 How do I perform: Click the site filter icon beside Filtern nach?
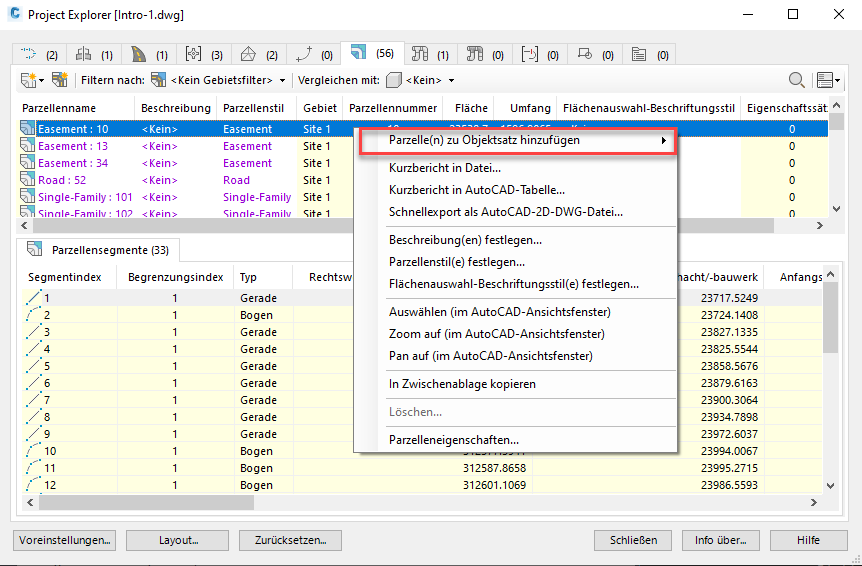pos(158,80)
